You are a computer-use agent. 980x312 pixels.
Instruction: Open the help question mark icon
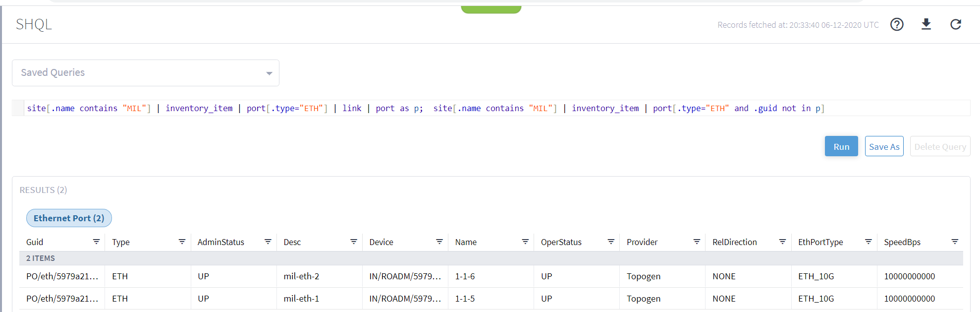click(x=897, y=24)
